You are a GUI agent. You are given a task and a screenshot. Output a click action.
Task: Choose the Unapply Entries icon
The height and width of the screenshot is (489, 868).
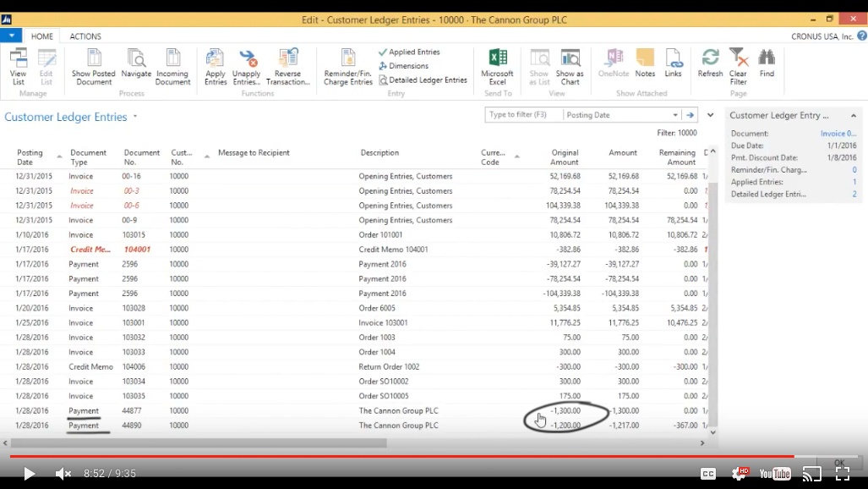tap(246, 67)
